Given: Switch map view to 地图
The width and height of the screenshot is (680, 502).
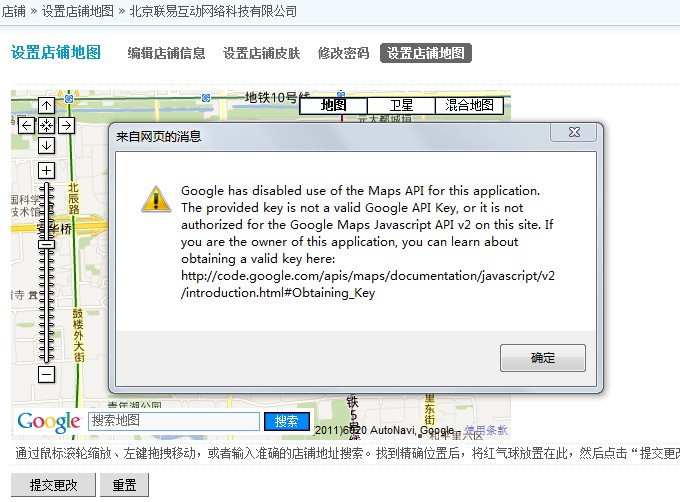Looking at the screenshot, I should pyautogui.click(x=333, y=106).
